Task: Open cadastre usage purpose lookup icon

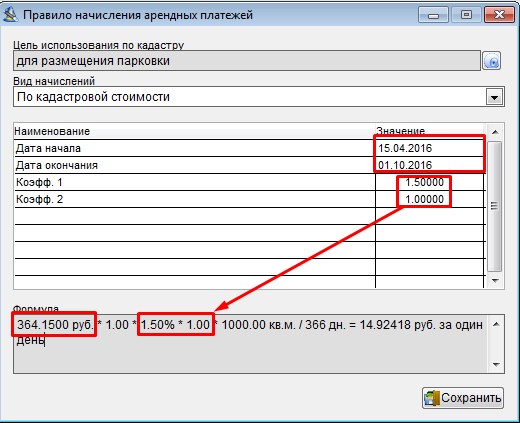Action: pos(492,61)
